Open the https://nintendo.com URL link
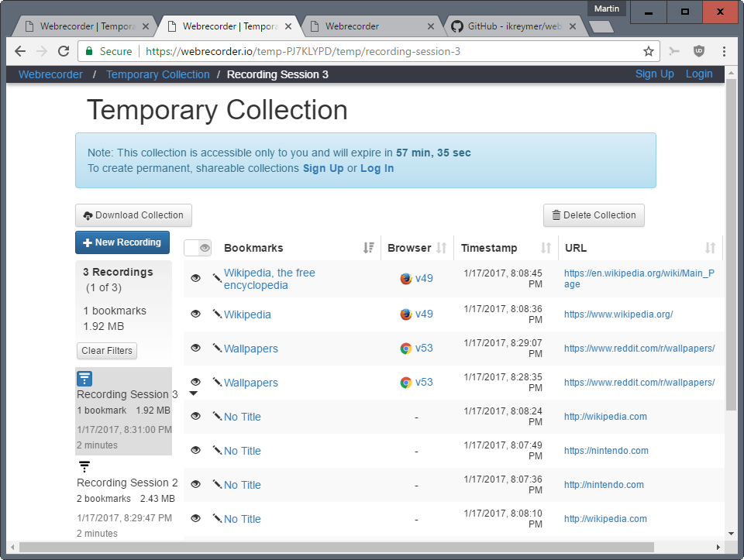The height and width of the screenshot is (560, 744). coord(606,451)
